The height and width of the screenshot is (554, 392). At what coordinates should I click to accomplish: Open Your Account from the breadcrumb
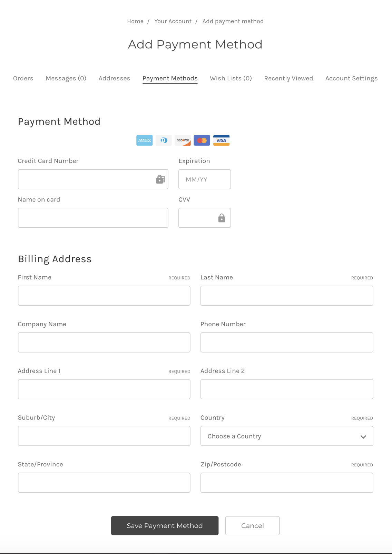tap(173, 21)
